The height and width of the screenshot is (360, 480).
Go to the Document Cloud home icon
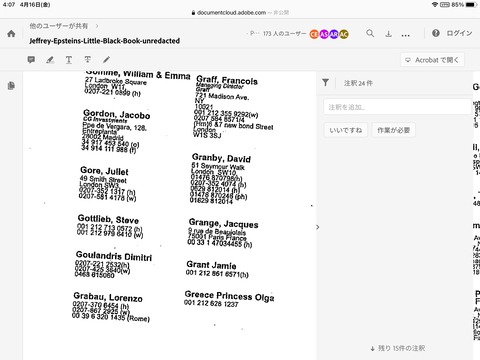(x=11, y=34)
